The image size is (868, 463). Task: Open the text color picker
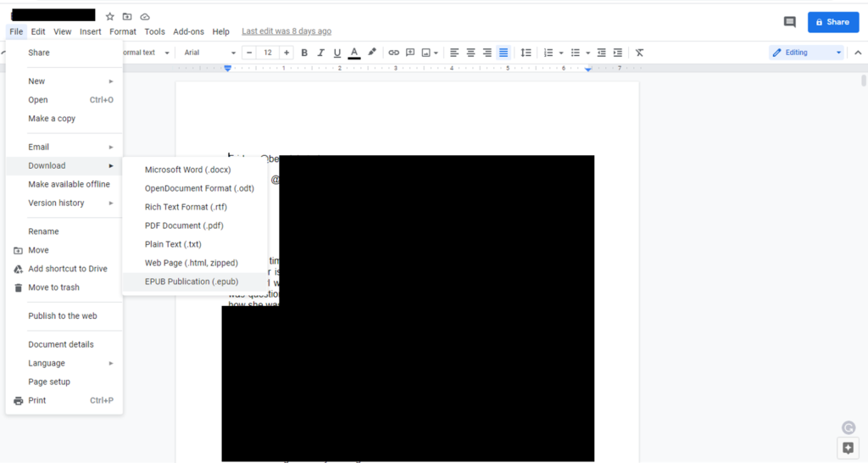tap(354, 53)
